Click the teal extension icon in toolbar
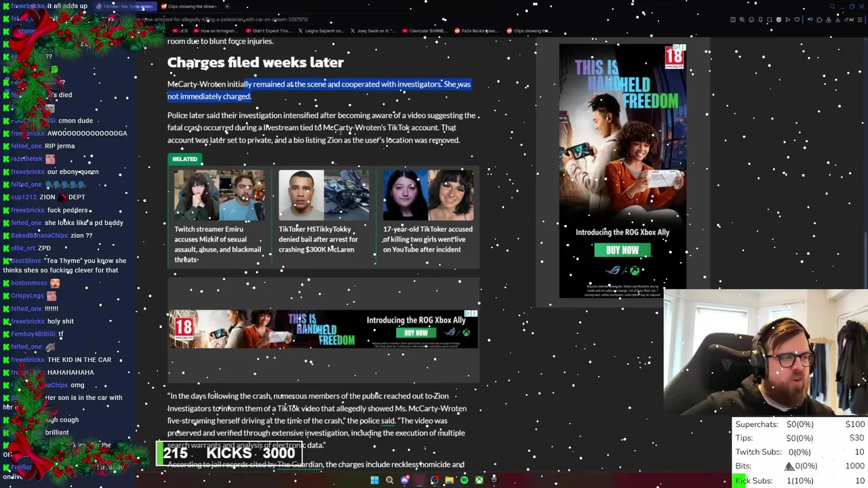The height and width of the screenshot is (488, 868). click(810, 20)
